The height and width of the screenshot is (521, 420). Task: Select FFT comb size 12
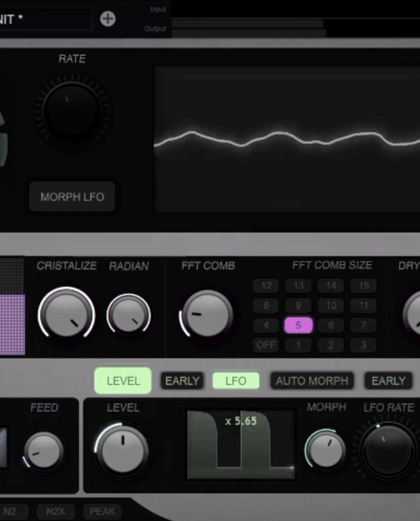click(x=266, y=286)
